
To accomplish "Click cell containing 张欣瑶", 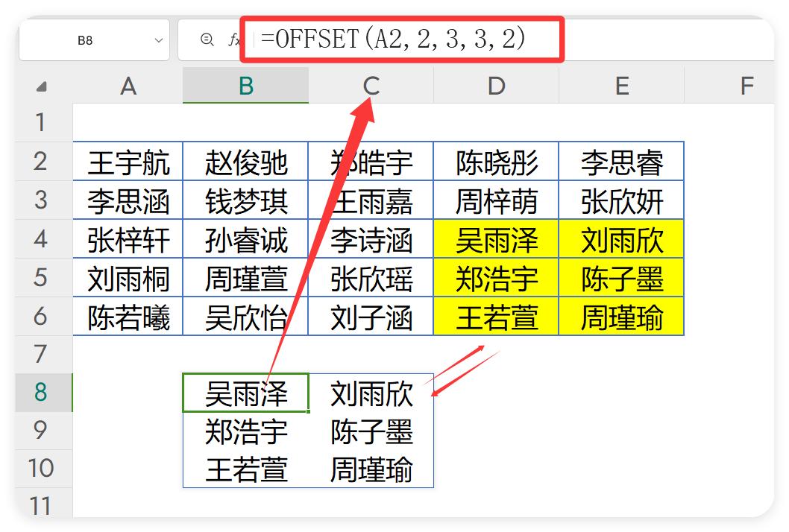I will point(371,278).
